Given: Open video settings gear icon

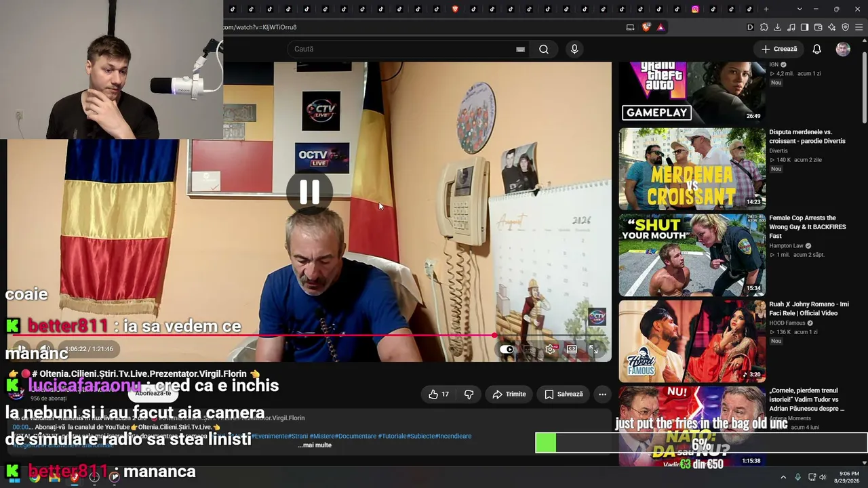Looking at the screenshot, I should tap(550, 349).
